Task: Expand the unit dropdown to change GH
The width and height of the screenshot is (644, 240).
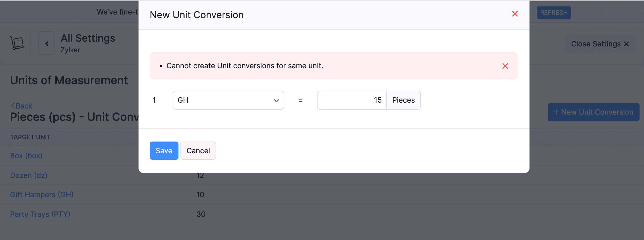Action: [x=276, y=100]
